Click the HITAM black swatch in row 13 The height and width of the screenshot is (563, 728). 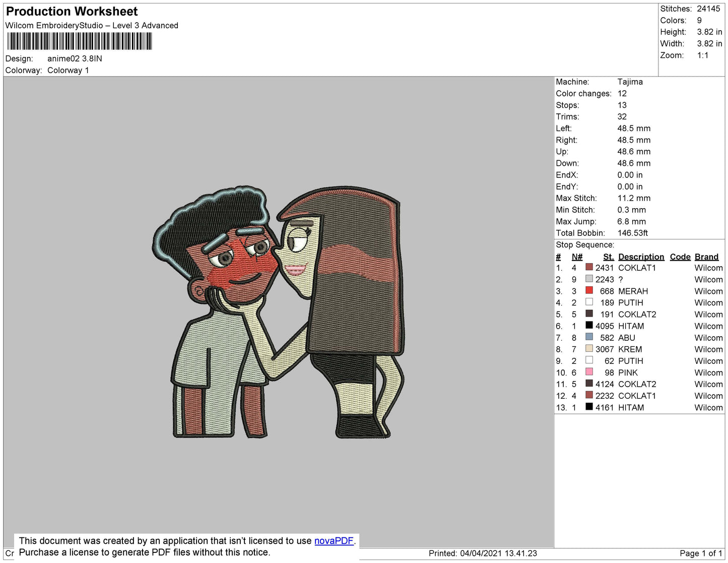589,406
